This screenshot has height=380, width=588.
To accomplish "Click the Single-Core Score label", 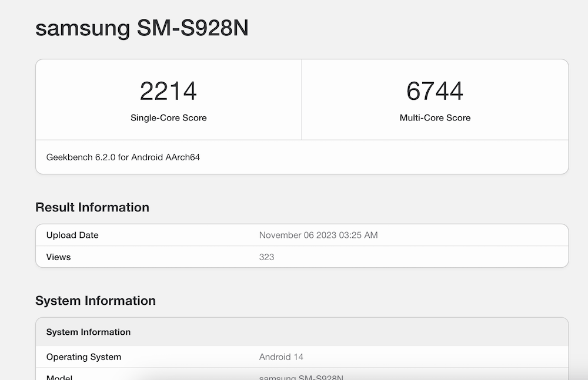I will click(168, 117).
